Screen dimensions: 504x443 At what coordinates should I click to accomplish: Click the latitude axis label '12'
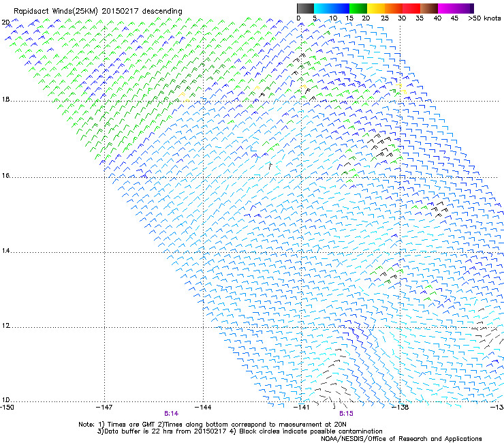tap(5, 326)
